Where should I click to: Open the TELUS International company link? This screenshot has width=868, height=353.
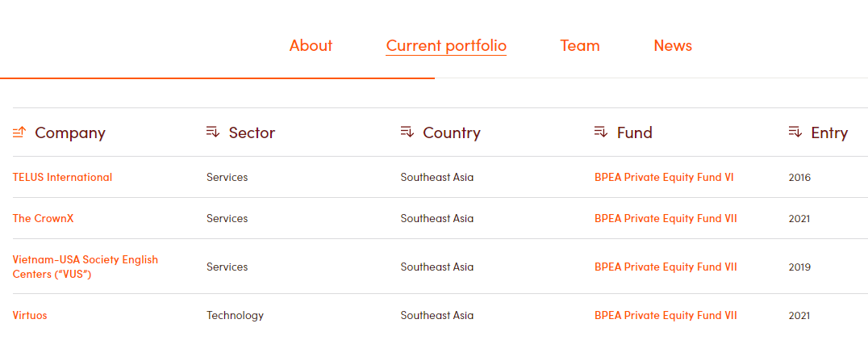point(62,178)
